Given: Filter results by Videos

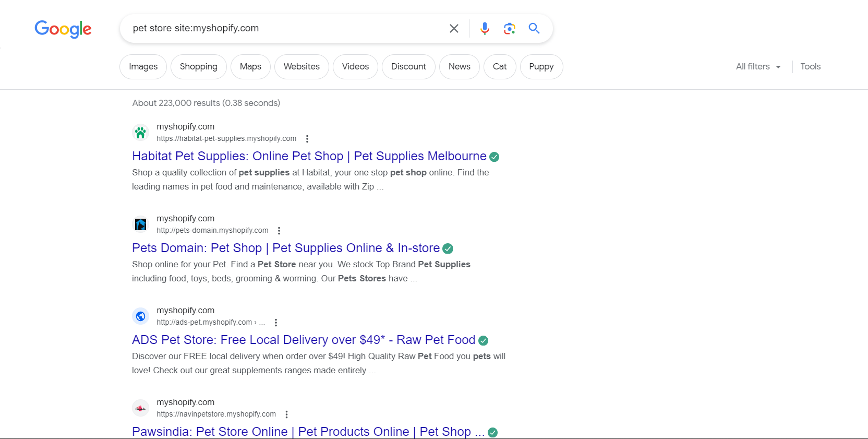Looking at the screenshot, I should point(355,67).
